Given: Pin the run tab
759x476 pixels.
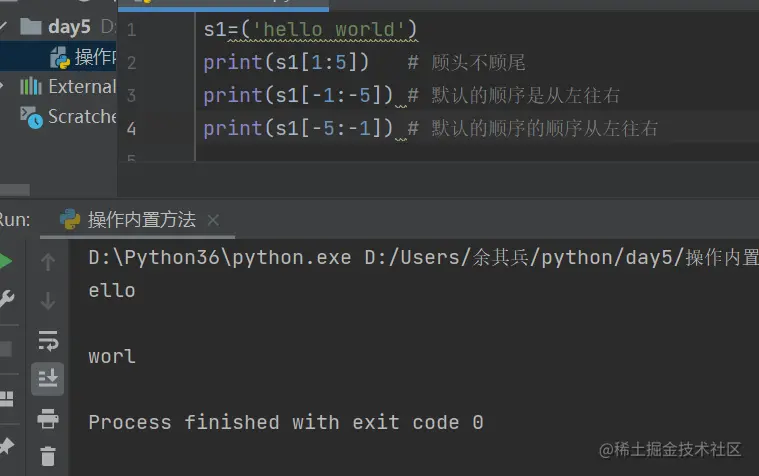Looking at the screenshot, I should pos(6,445).
